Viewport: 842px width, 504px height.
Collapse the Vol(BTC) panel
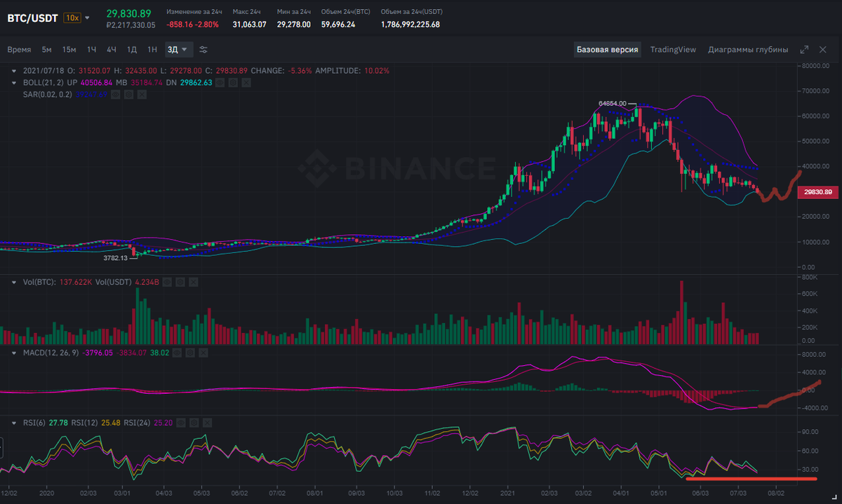[14, 282]
